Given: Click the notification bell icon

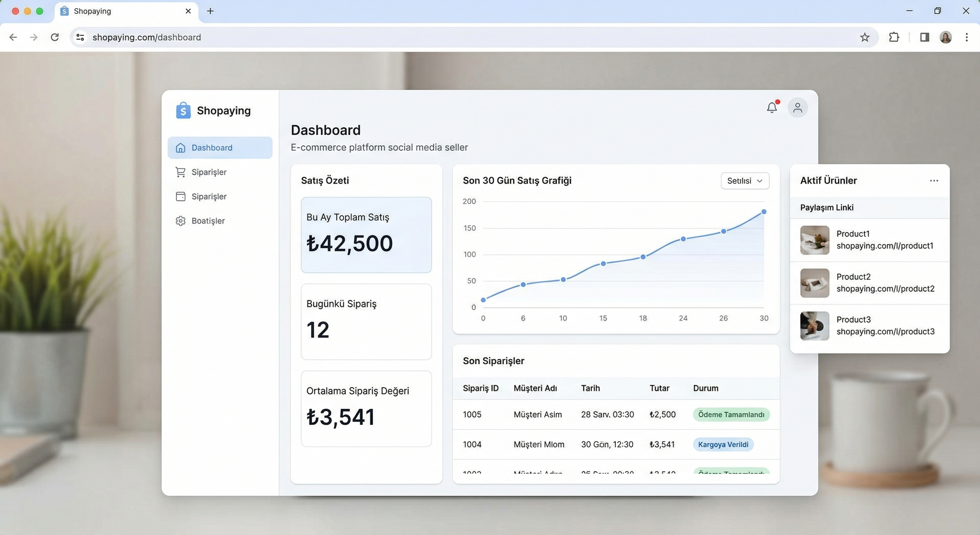Looking at the screenshot, I should coord(772,108).
